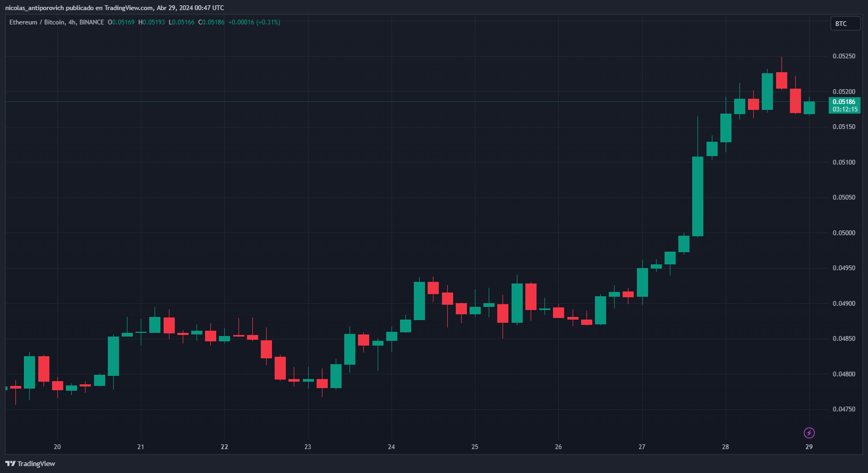The width and height of the screenshot is (868, 473).
Task: Click the nicolas_antiporovich username in header
Action: tap(34, 8)
